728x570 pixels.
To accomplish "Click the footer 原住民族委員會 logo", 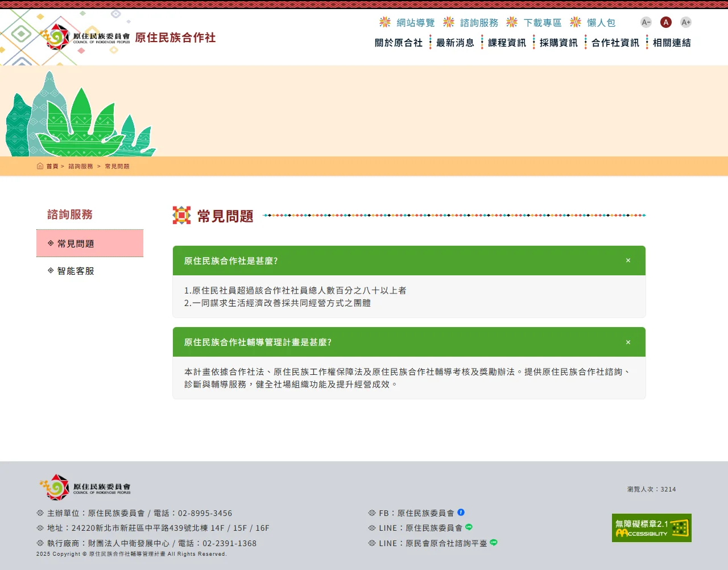I will pos(85,488).
